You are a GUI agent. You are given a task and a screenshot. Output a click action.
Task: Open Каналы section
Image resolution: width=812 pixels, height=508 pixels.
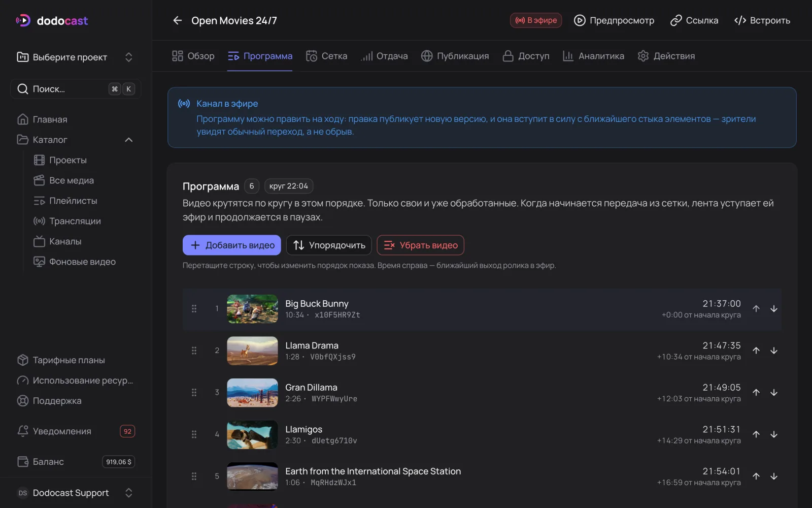[84, 241]
